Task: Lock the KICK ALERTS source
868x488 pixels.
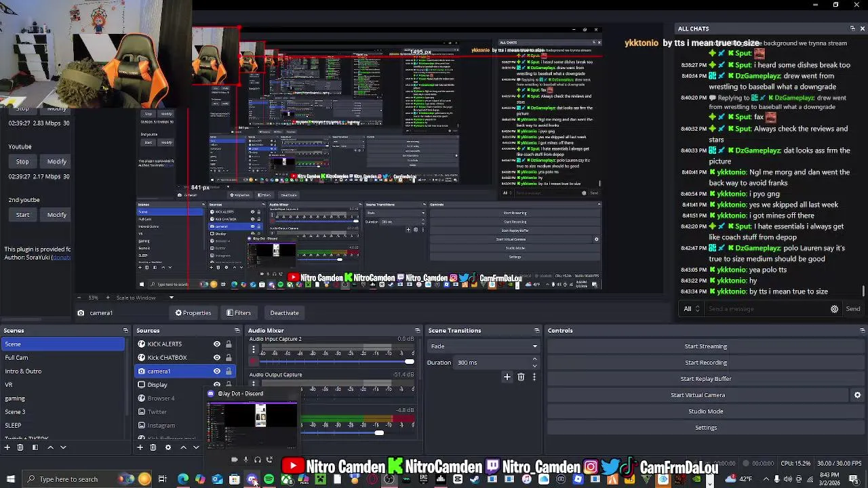Action: [229, 344]
